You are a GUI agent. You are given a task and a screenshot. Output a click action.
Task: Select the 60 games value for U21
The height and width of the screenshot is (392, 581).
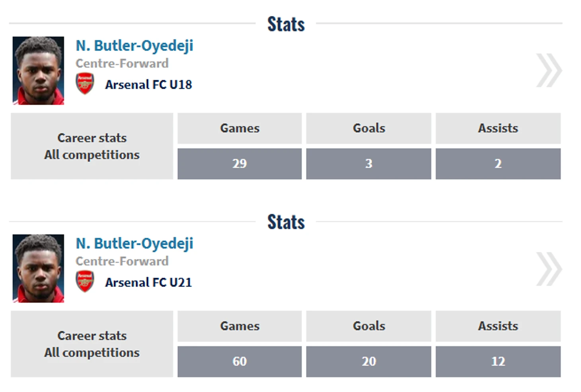(x=240, y=361)
